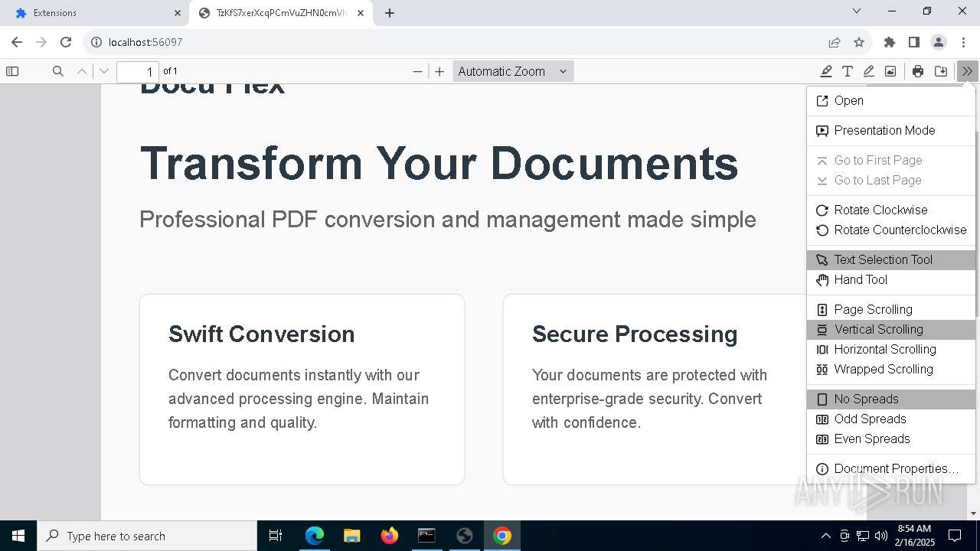The width and height of the screenshot is (980, 551).
Task: Open the notifications action center
Action: point(955,536)
